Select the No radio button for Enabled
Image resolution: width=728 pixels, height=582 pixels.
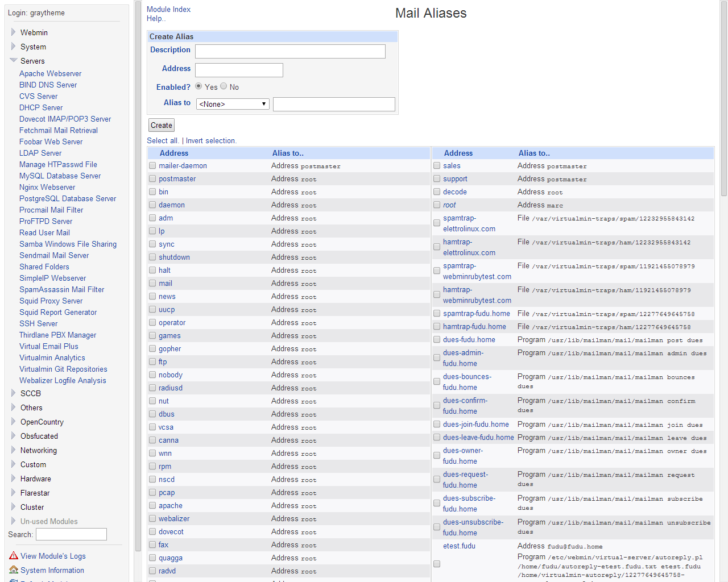click(x=224, y=86)
